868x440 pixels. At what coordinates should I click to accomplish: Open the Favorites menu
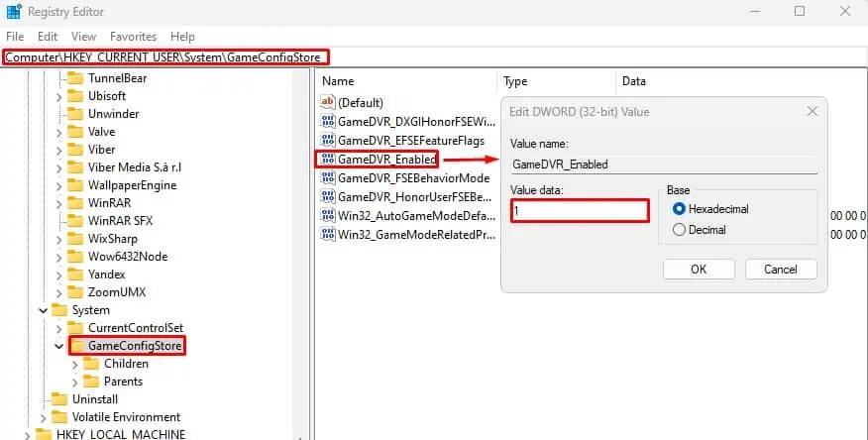133,37
